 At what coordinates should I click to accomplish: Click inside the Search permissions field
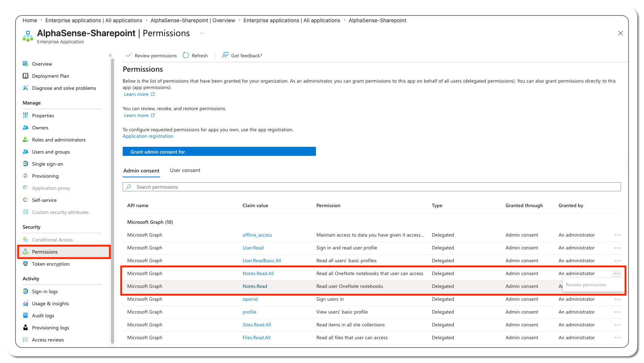pos(372,187)
